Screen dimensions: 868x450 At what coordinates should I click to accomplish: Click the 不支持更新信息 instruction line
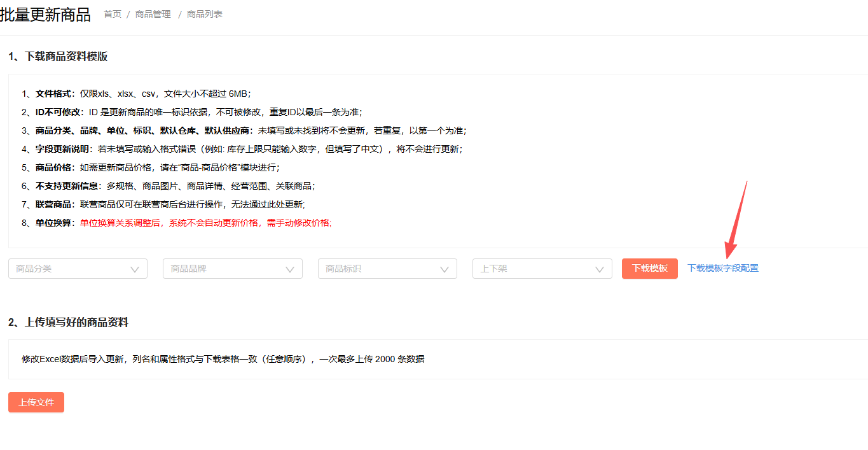click(x=169, y=186)
